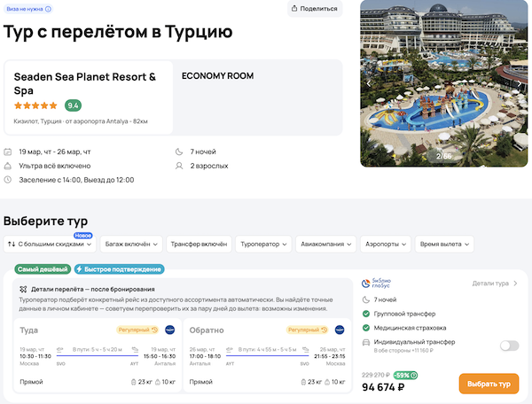
Task: Click the plane icon next to 'Детали перелёта'
Action: [x=23, y=290]
